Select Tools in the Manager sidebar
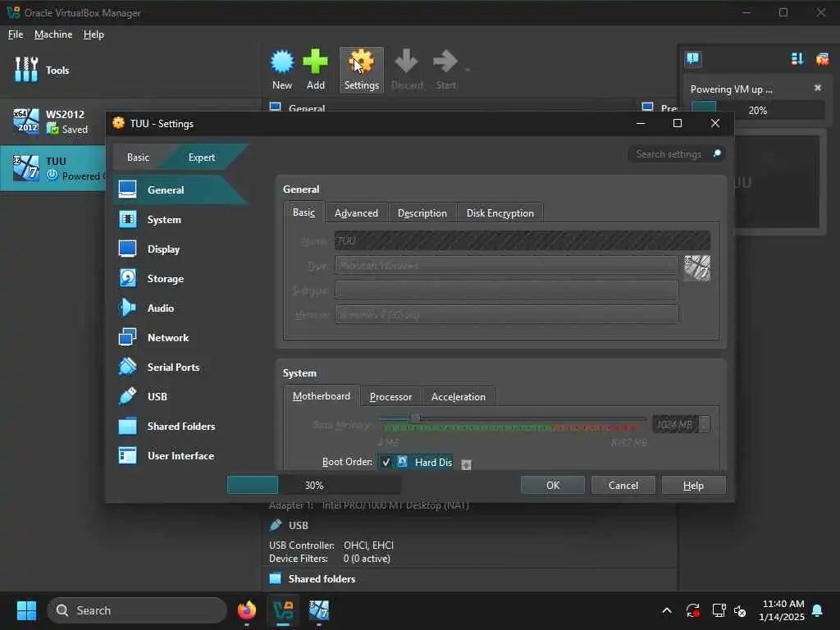The height and width of the screenshot is (630, 840). point(42,71)
